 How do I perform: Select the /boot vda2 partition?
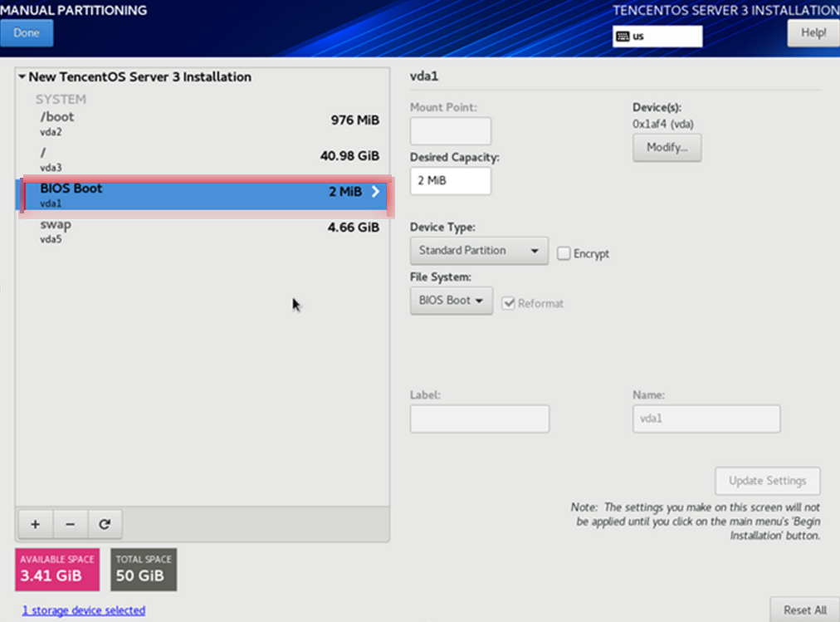203,124
